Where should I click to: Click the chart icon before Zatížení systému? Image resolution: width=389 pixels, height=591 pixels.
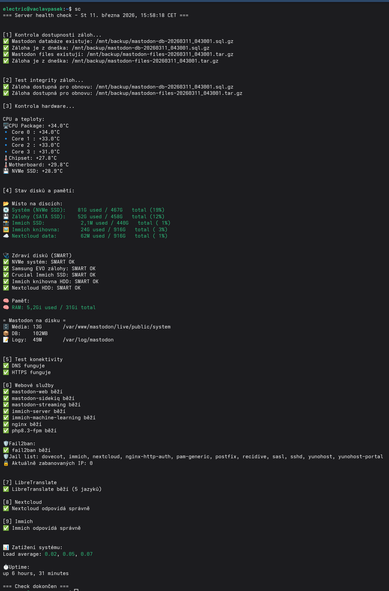click(6, 547)
